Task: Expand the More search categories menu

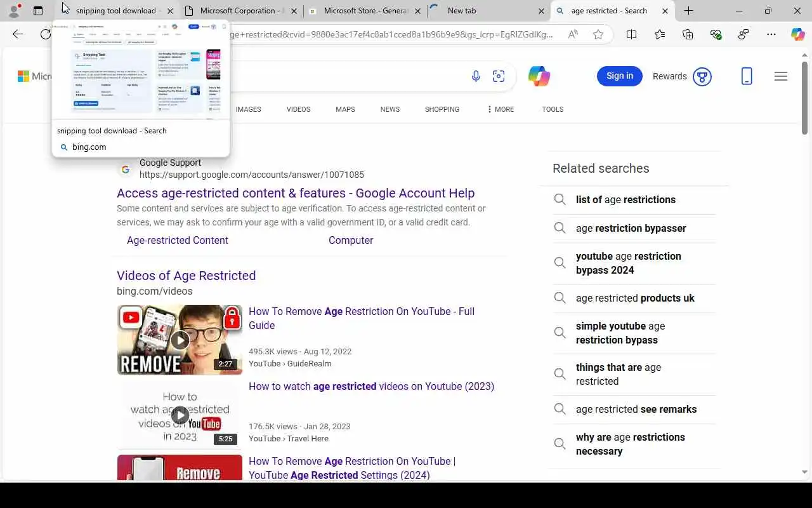Action: 501,109
